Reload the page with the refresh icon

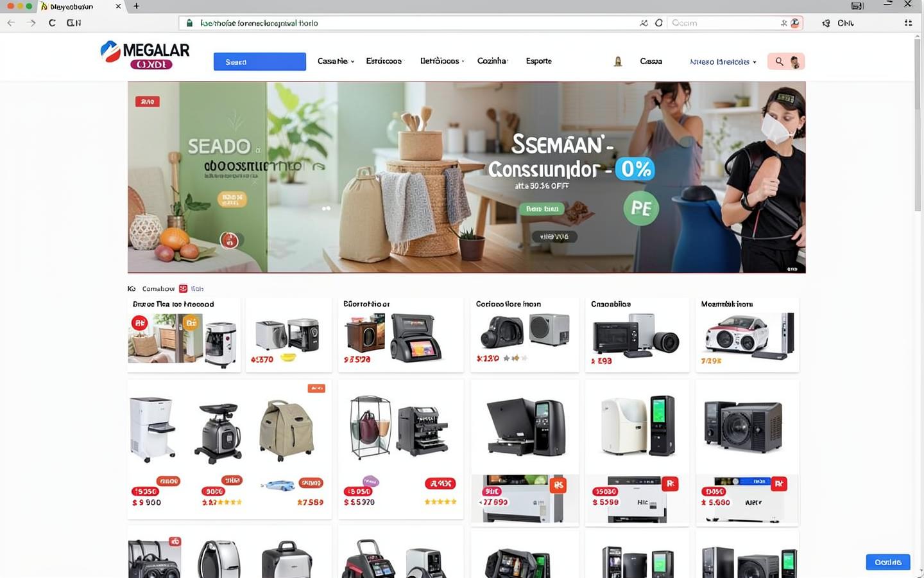click(x=52, y=22)
